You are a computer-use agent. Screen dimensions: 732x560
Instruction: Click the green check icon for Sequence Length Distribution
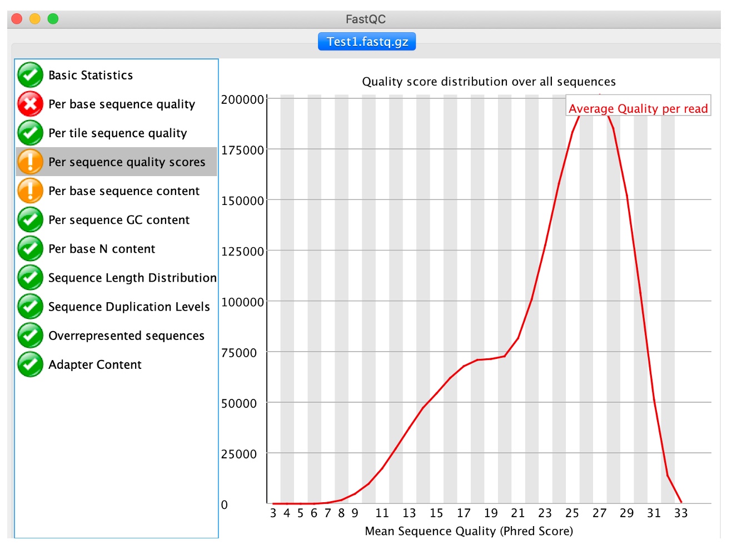(x=30, y=277)
